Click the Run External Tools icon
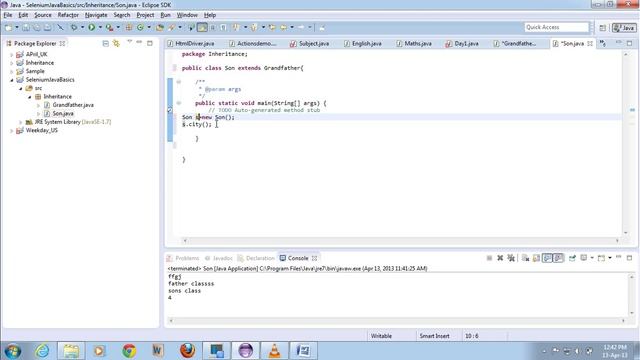The height and width of the screenshot is (360, 640). tap(109, 27)
